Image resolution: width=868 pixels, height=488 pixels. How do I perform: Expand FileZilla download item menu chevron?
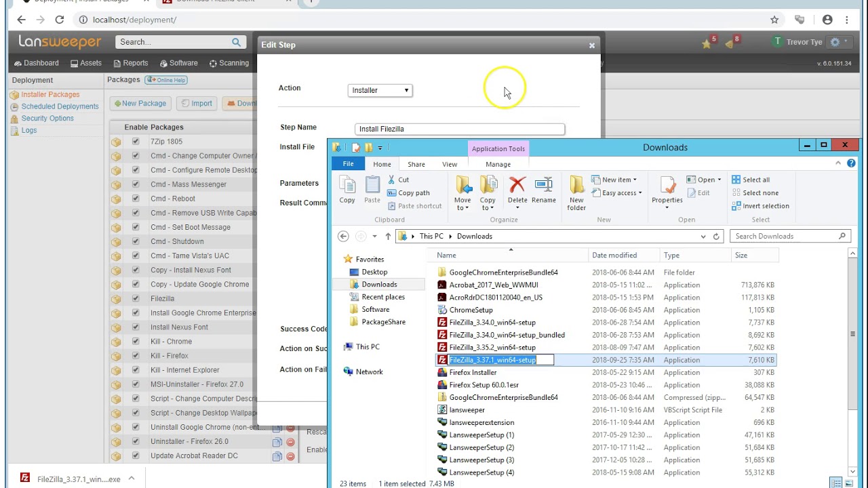coord(132,479)
